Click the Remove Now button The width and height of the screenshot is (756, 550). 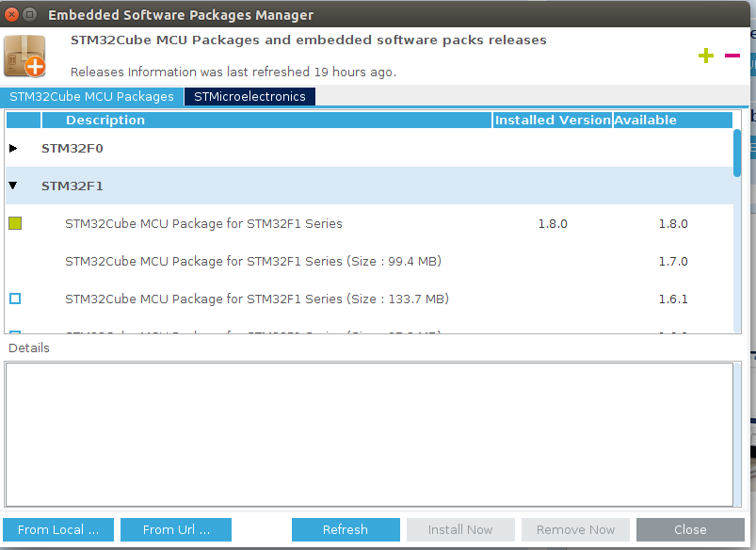point(575,529)
